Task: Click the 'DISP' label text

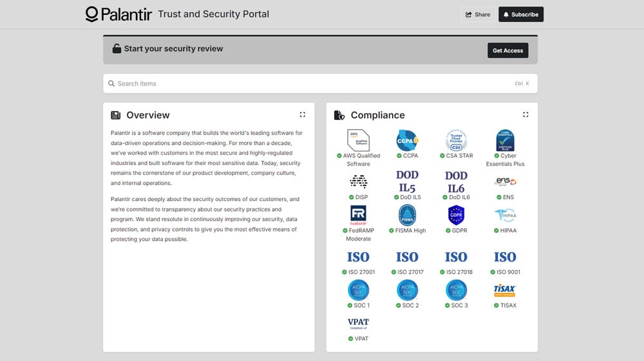Action: (361, 197)
